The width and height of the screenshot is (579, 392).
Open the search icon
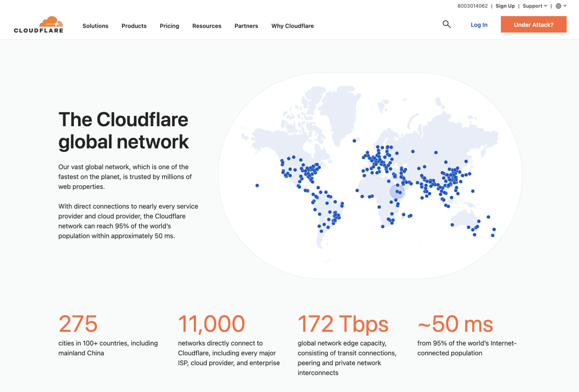447,24
